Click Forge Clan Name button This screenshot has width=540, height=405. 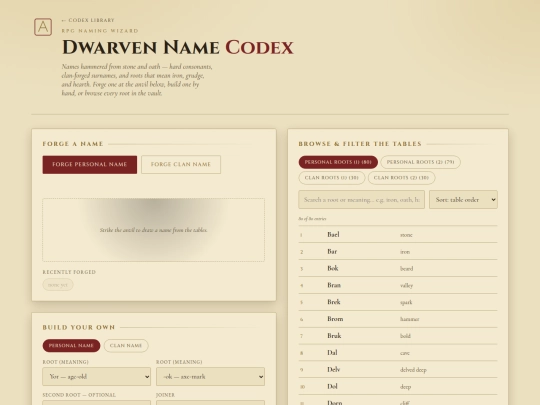(x=181, y=165)
